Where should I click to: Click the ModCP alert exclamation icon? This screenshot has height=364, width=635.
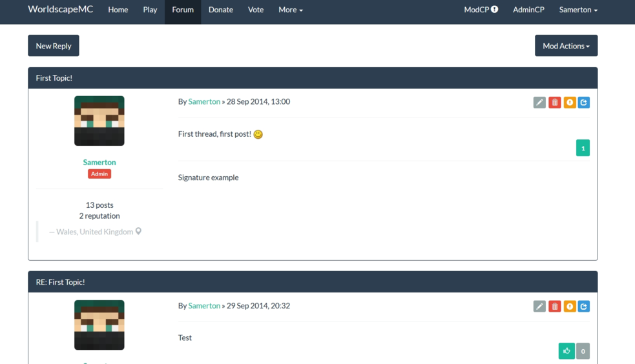tap(494, 9)
